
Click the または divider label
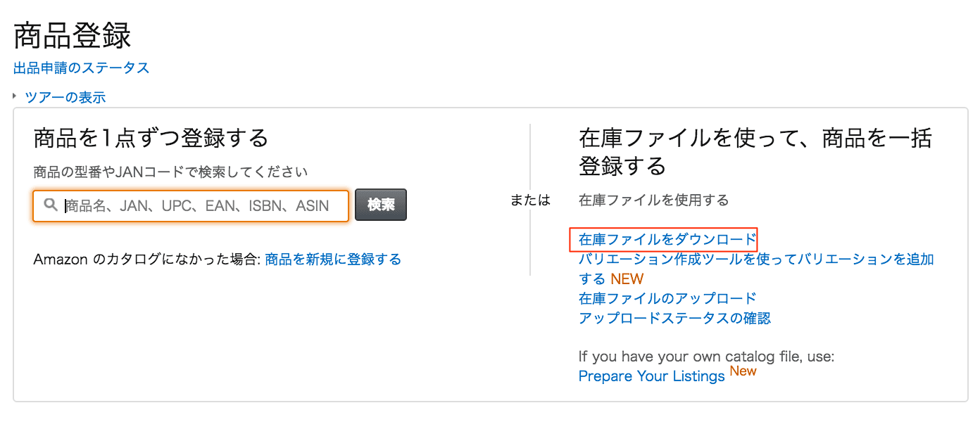pos(530,200)
